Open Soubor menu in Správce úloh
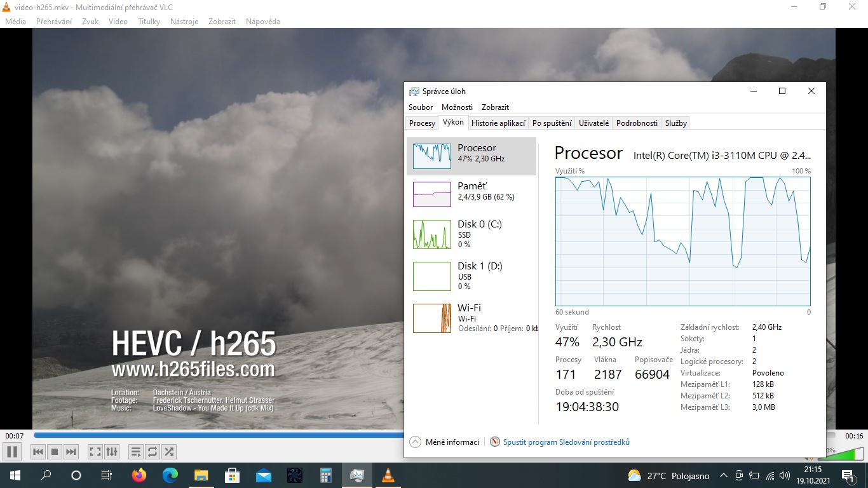The height and width of the screenshot is (488, 868). click(x=421, y=107)
